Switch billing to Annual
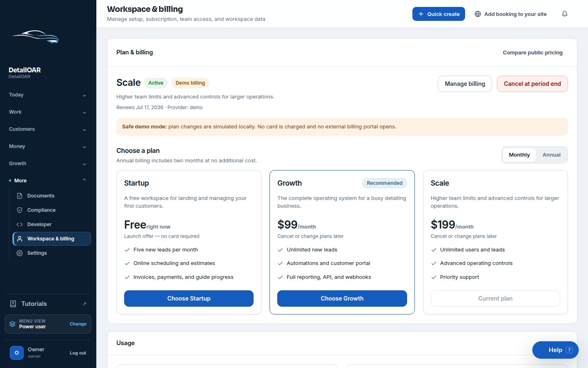This screenshot has height=368, width=588. 551,155
